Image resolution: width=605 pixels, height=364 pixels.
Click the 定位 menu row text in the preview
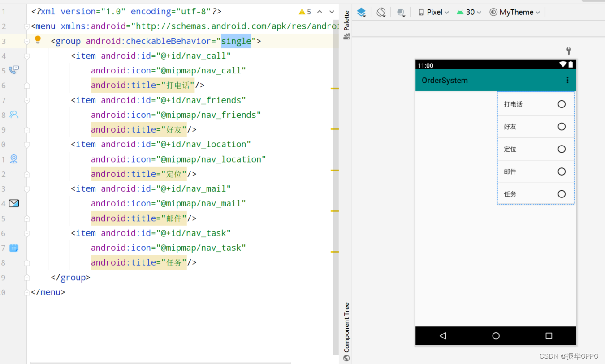point(510,149)
